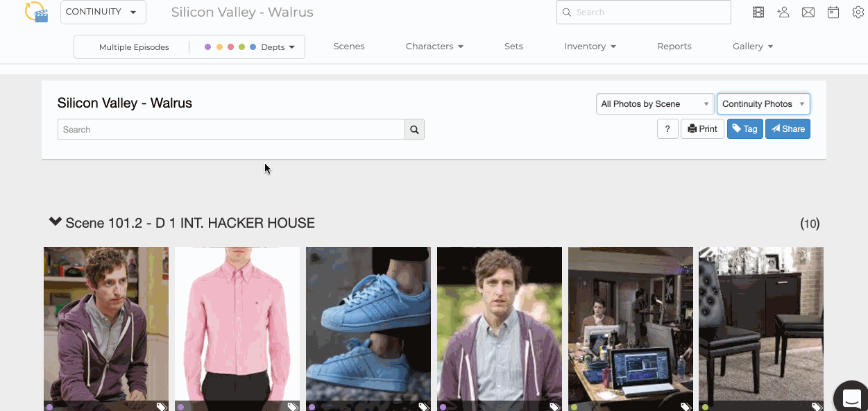Click the question mark help button
868x411 pixels.
667,129
